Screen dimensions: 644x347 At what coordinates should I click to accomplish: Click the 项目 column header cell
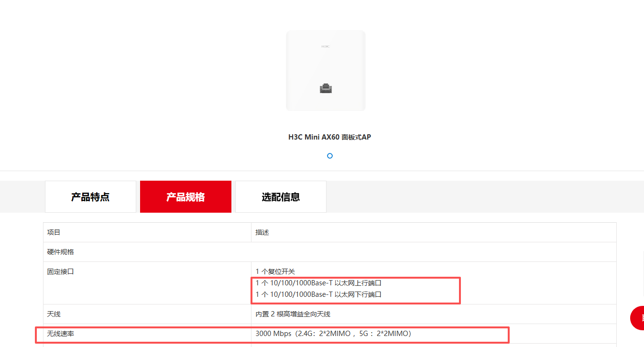pyautogui.click(x=147, y=232)
